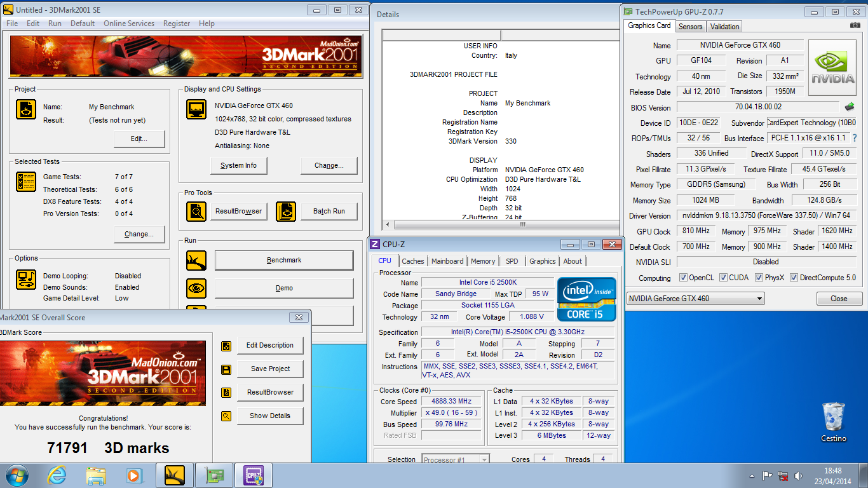Click the Demo eye icon
868x488 pixels.
196,288
